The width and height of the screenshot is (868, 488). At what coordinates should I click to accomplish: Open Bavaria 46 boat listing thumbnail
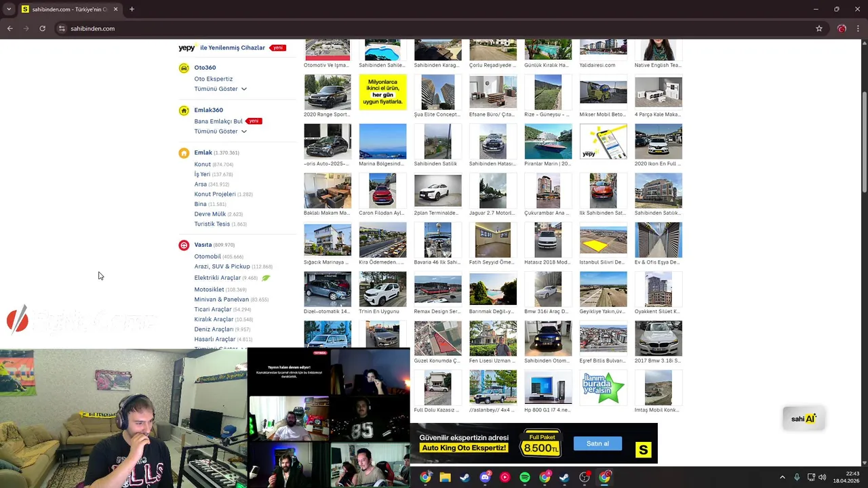click(x=437, y=240)
